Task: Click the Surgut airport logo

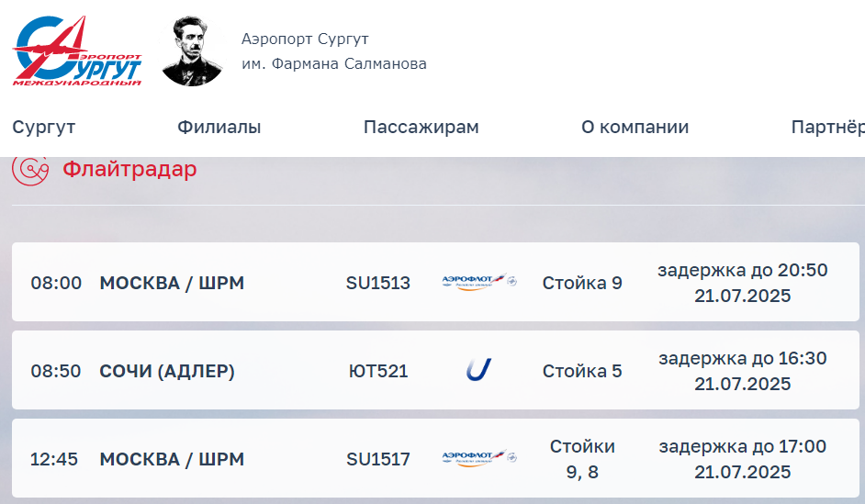Action: [77, 50]
